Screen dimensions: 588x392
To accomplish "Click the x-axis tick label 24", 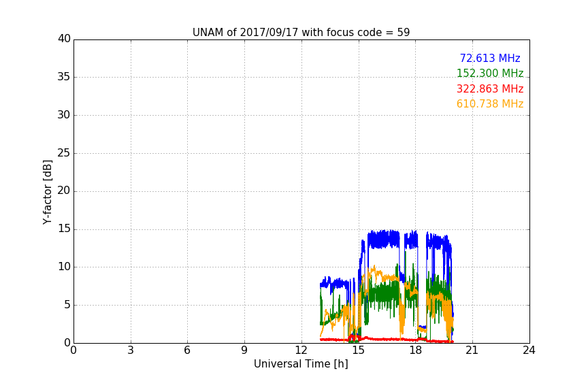I will click(529, 350).
